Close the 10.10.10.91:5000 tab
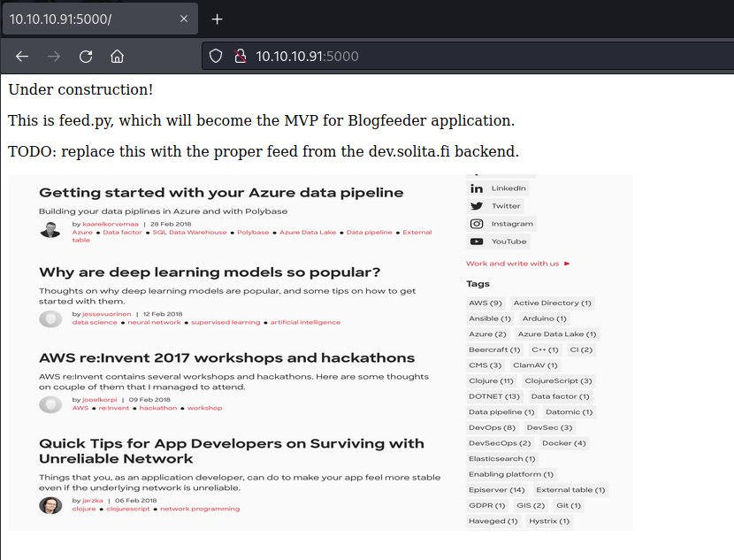This screenshot has height=560, width=734. coord(181,19)
